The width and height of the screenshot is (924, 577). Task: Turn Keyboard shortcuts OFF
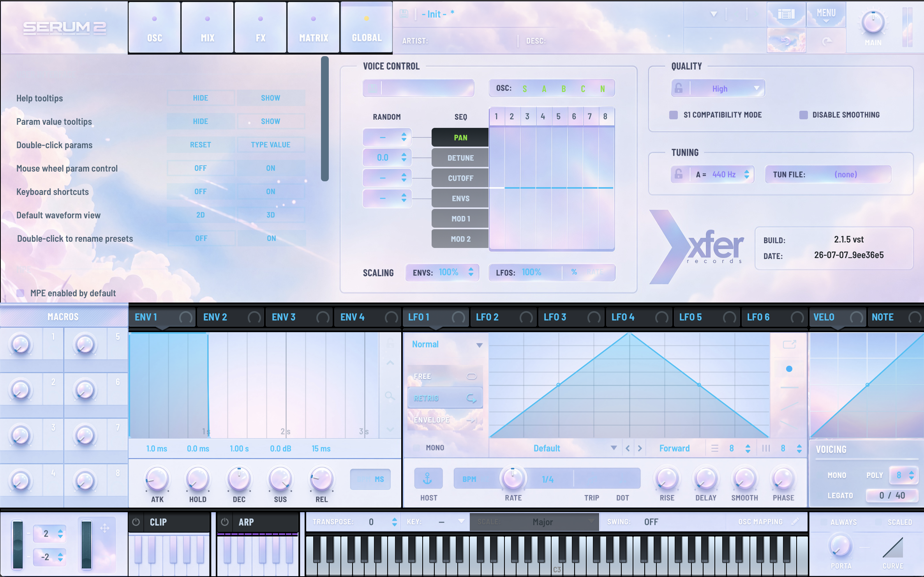(x=201, y=191)
